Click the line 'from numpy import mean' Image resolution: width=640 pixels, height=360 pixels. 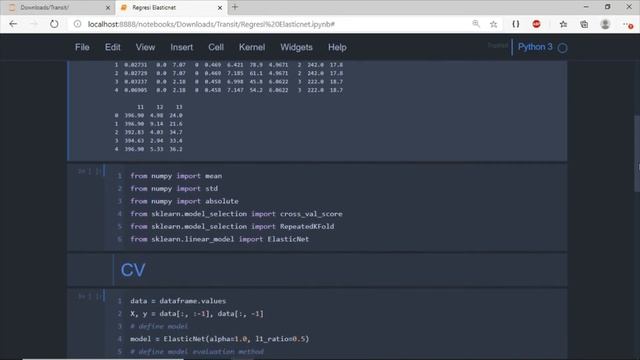pos(176,176)
